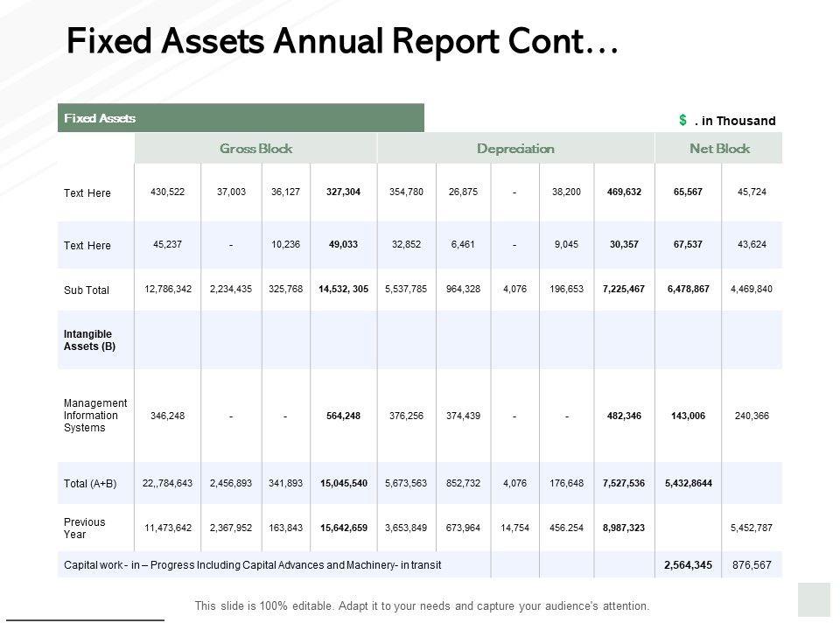Click the 'This slide is 100% editable' footer text
This screenshot has height=630, width=840.
click(x=422, y=605)
